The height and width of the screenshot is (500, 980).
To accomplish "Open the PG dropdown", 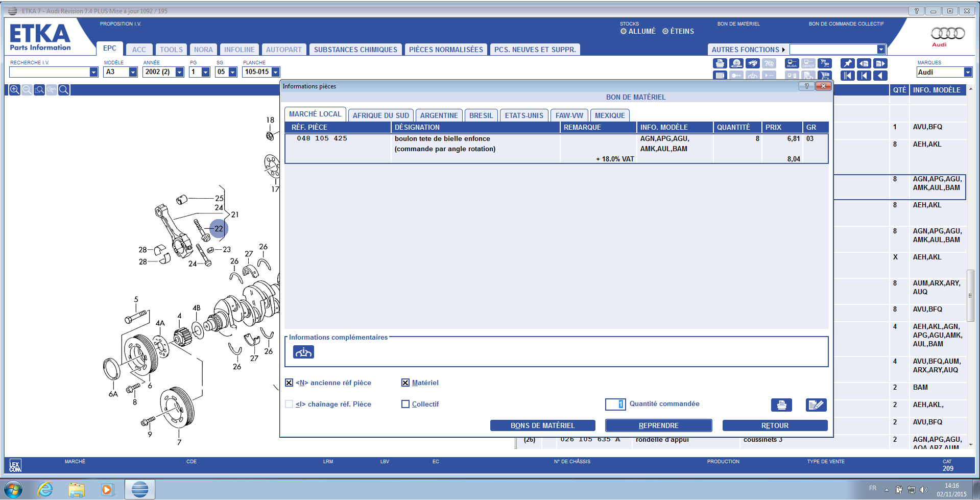I will tap(205, 72).
